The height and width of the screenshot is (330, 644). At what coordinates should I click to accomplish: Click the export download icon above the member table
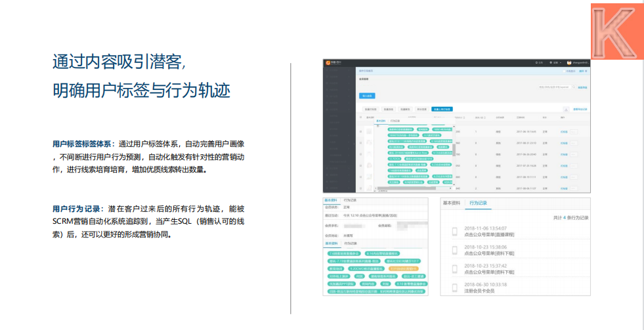coord(567,108)
